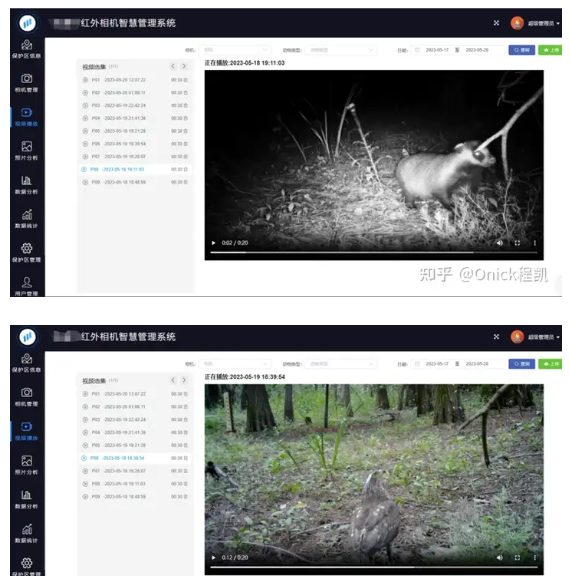Mute the eagle video in bottom player

[500, 558]
